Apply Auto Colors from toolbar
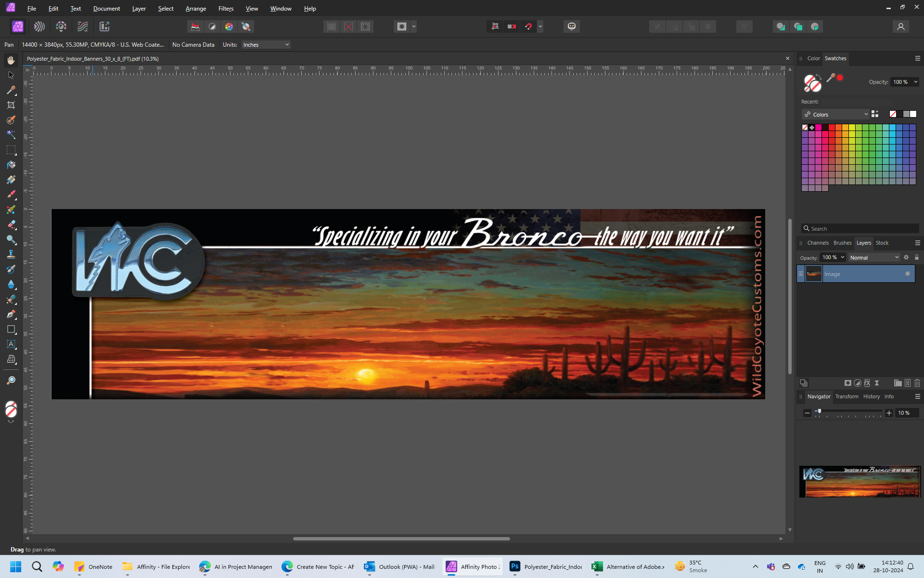The width and height of the screenshot is (924, 578). click(229, 26)
